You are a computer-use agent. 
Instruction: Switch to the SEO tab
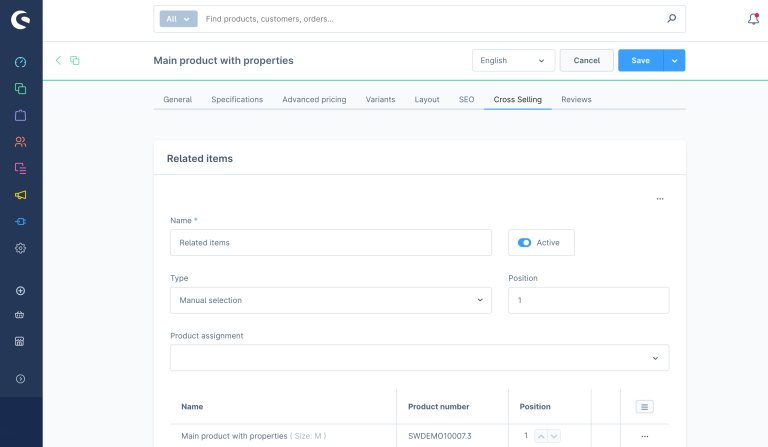pyautogui.click(x=466, y=99)
